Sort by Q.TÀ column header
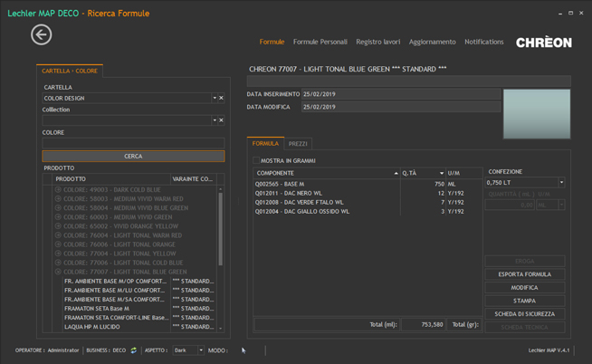592x364 pixels. click(423, 173)
